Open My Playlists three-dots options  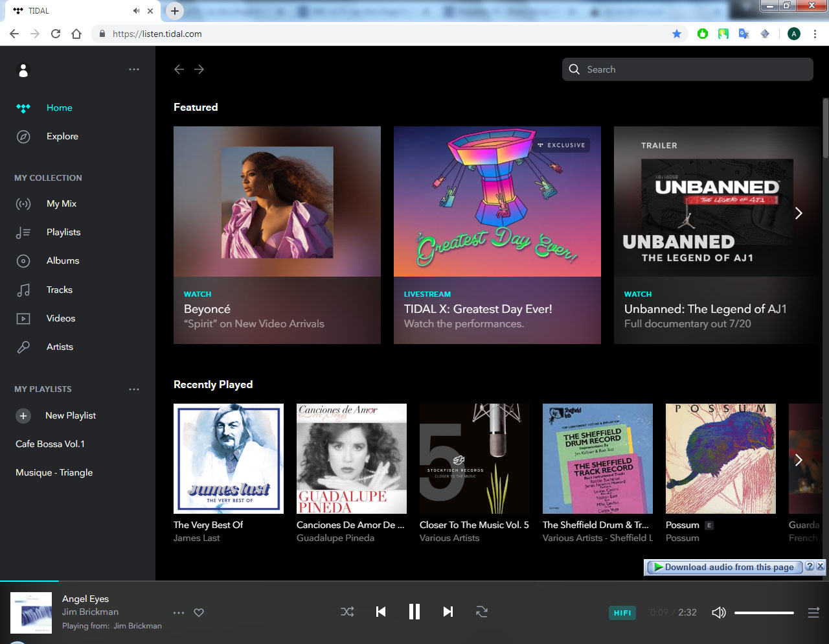[x=134, y=389]
